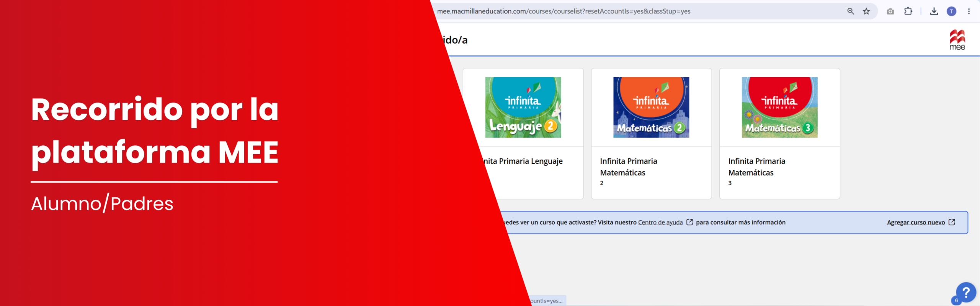Screen dimensions: 980x306
Task: Open the browser three-dot menu
Action: (969, 11)
